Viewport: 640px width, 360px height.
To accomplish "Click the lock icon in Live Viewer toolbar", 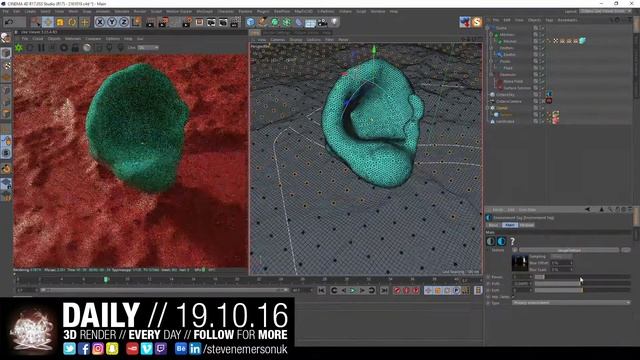I will (x=75, y=48).
